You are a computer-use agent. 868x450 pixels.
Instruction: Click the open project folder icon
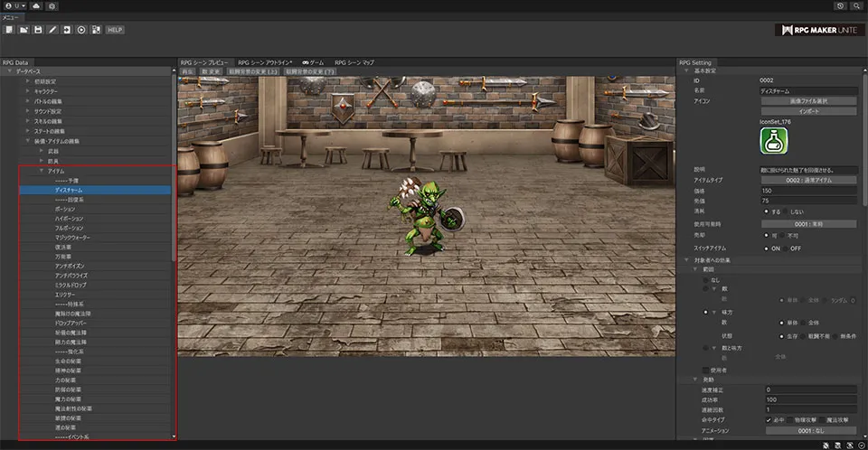click(24, 30)
